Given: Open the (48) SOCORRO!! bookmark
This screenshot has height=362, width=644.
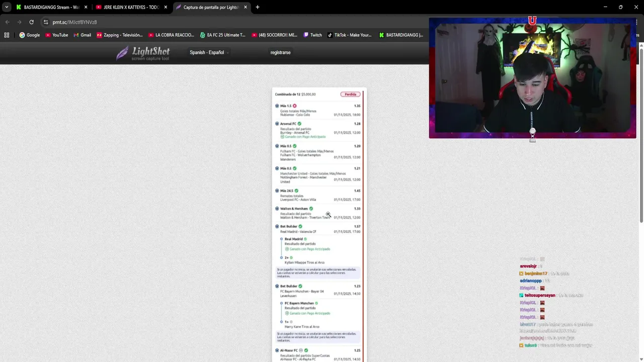Looking at the screenshot, I should point(274,35).
